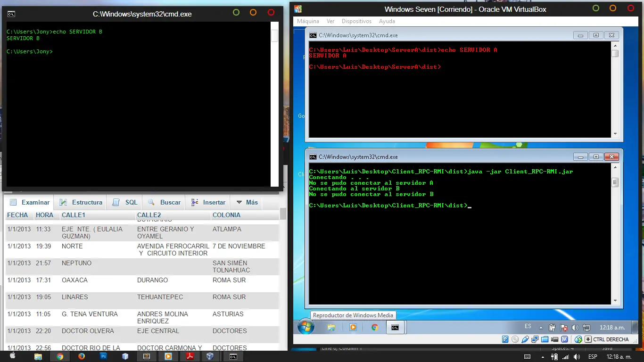Viewport: 644px width, 362px height.
Task: Select the 7 DE NOVIEMBRE cell
Action: [x=239, y=246]
